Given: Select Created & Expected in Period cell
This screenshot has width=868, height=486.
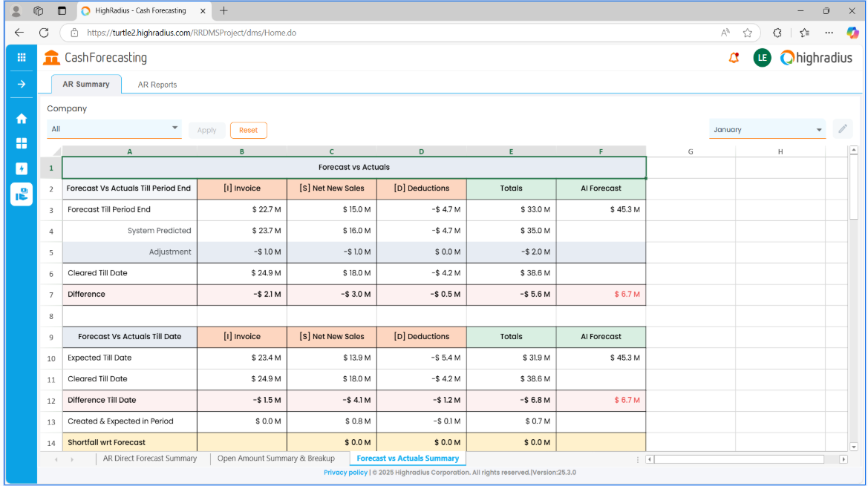Looking at the screenshot, I should 129,421.
